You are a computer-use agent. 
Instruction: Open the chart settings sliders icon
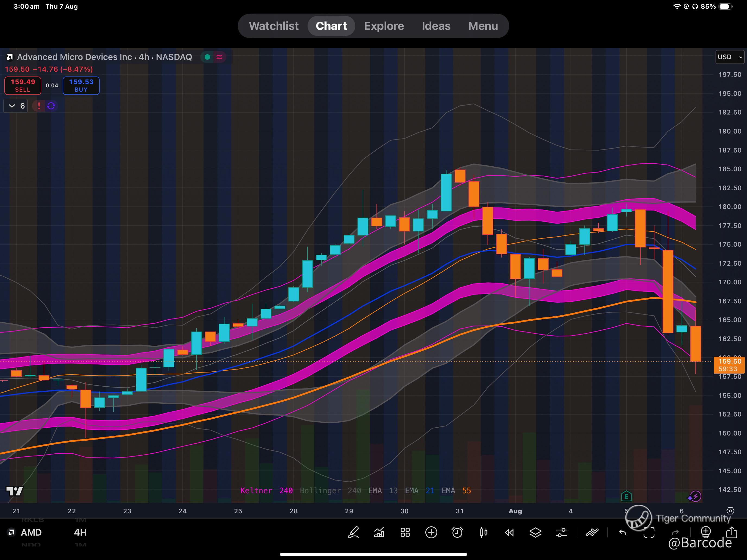point(561,532)
